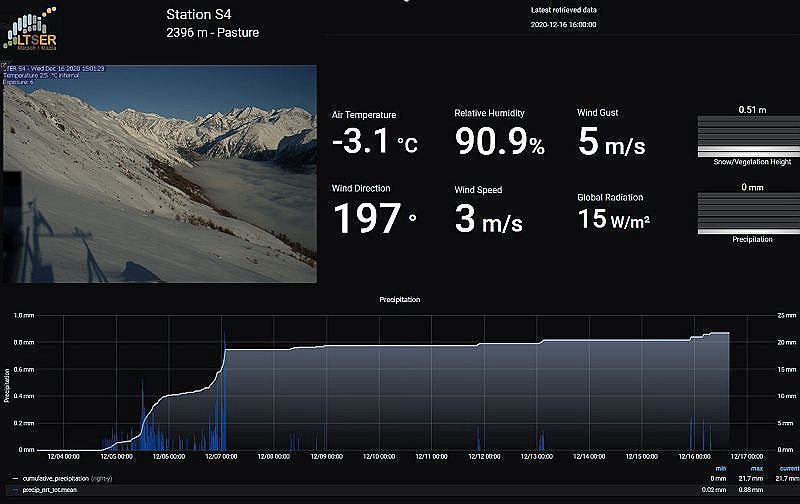Viewport: 800px width, 504px height.
Task: Click the Latest retrieved data timestamp
Action: pos(563,24)
